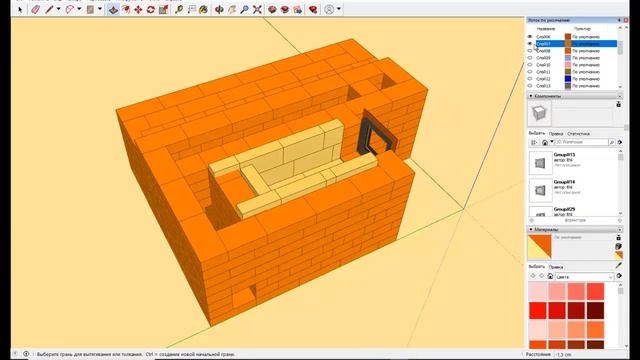The image size is (640, 360).
Task: Activate the Push/Pull tool
Action: point(113,9)
